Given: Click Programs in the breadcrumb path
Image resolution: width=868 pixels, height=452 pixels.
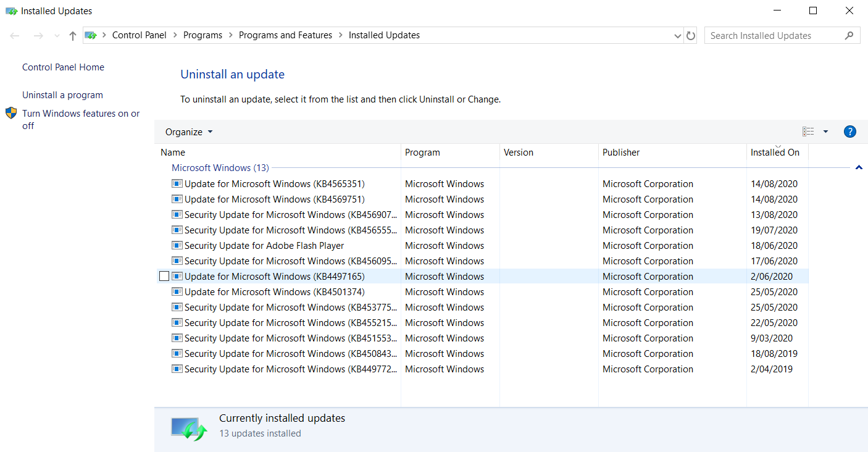Looking at the screenshot, I should point(202,35).
